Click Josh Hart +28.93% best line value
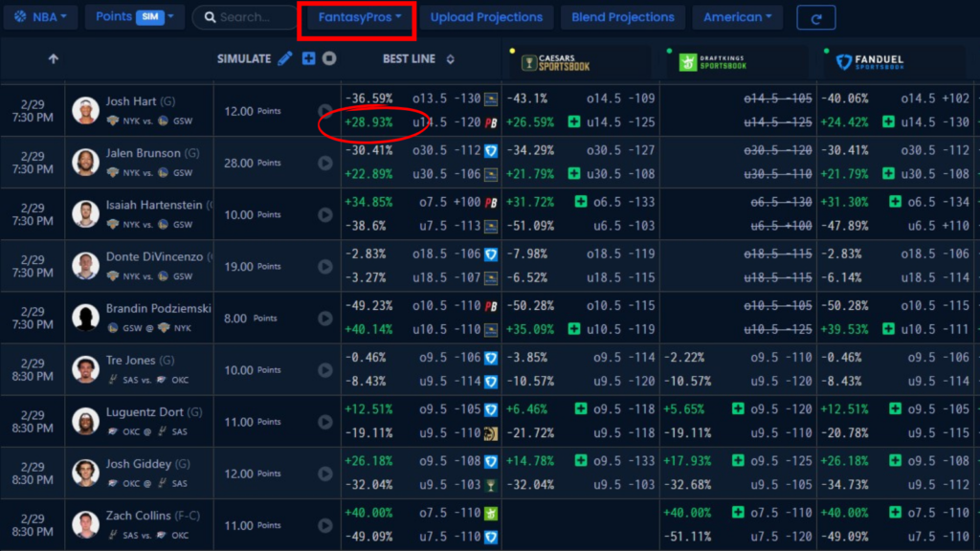980x551 pixels. 368,122
